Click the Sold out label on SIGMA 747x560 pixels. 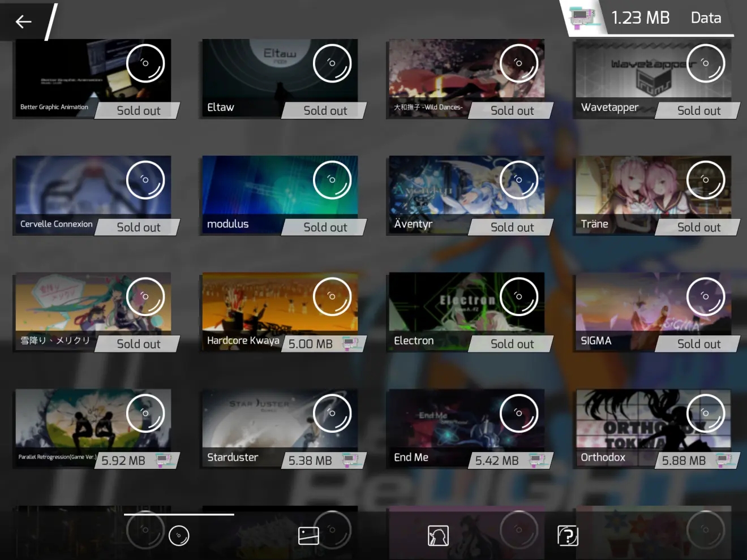pos(698,344)
